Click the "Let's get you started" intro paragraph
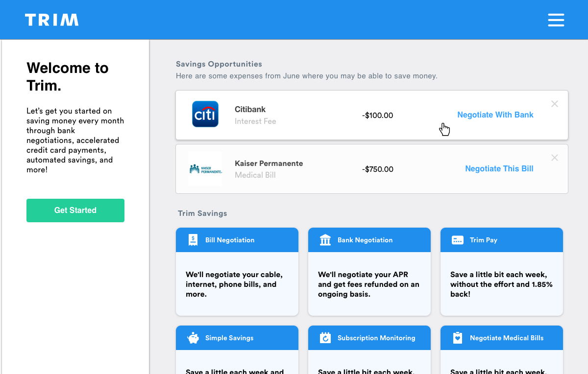 click(x=75, y=140)
